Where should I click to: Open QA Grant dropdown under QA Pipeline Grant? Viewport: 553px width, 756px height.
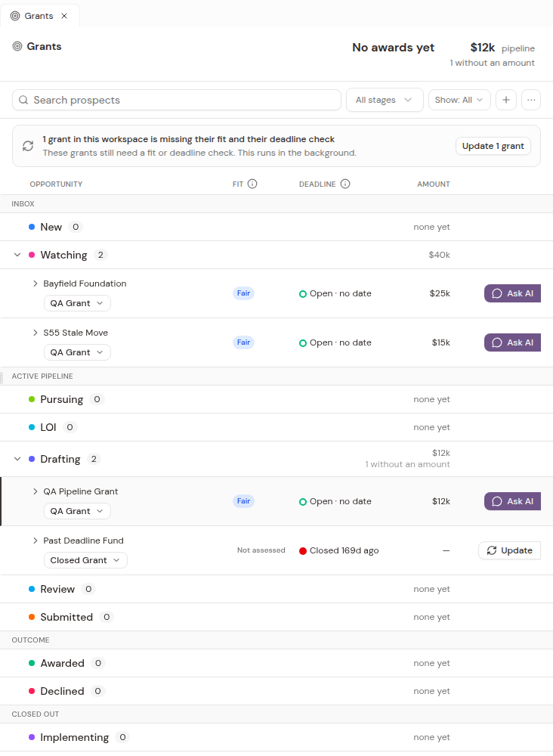coord(77,511)
